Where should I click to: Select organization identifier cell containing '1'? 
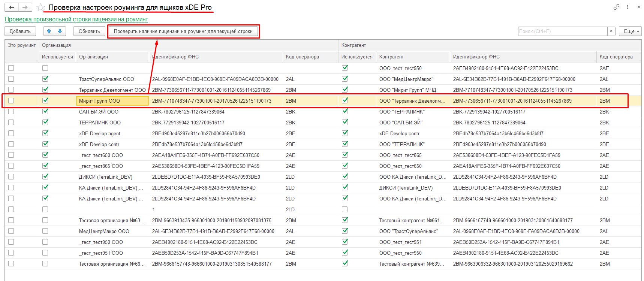click(216, 209)
